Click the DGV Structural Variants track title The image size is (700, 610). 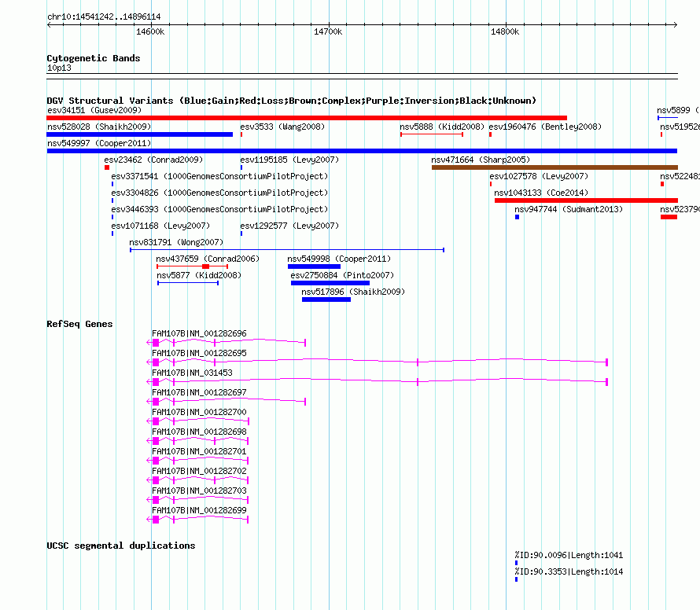click(292, 101)
